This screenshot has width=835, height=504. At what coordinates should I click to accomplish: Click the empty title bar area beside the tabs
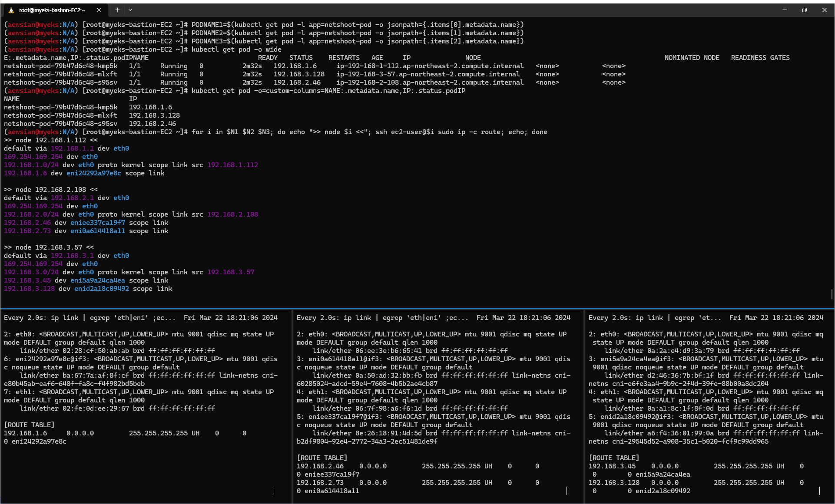coord(434,10)
